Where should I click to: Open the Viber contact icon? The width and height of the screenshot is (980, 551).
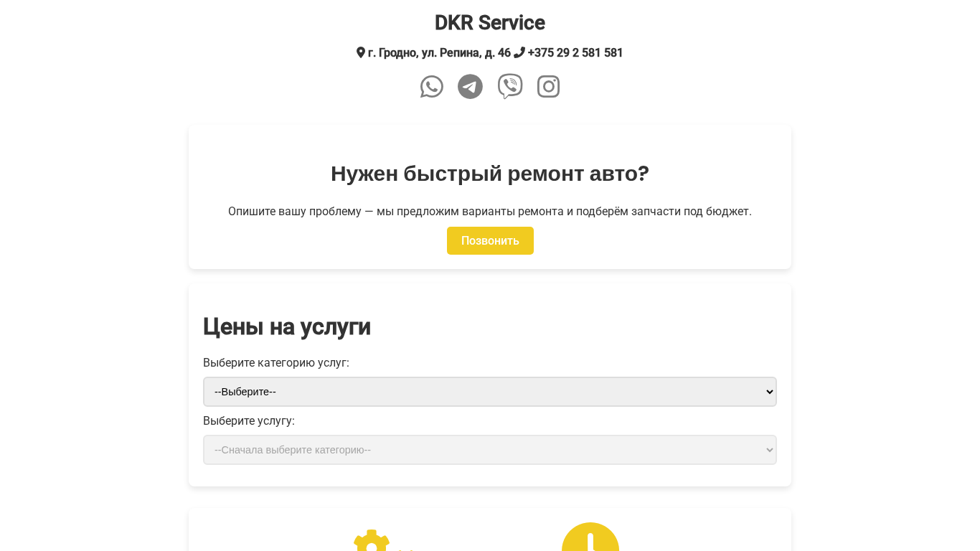click(x=510, y=87)
